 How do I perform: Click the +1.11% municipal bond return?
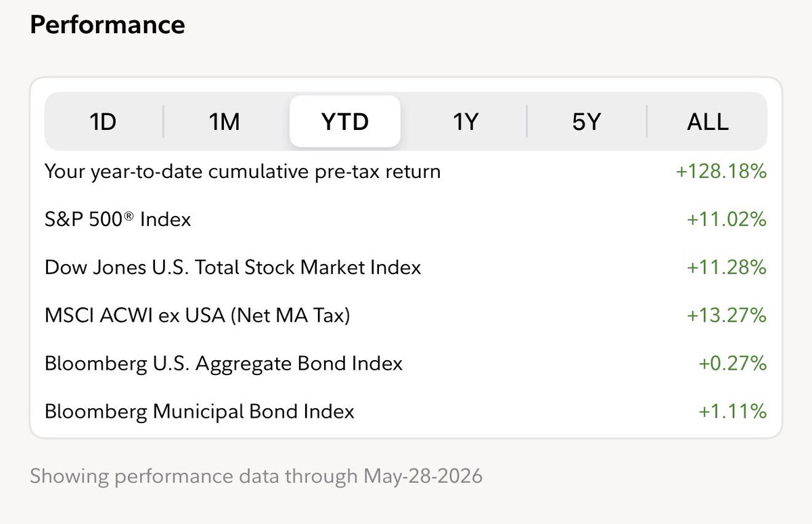coord(734,411)
